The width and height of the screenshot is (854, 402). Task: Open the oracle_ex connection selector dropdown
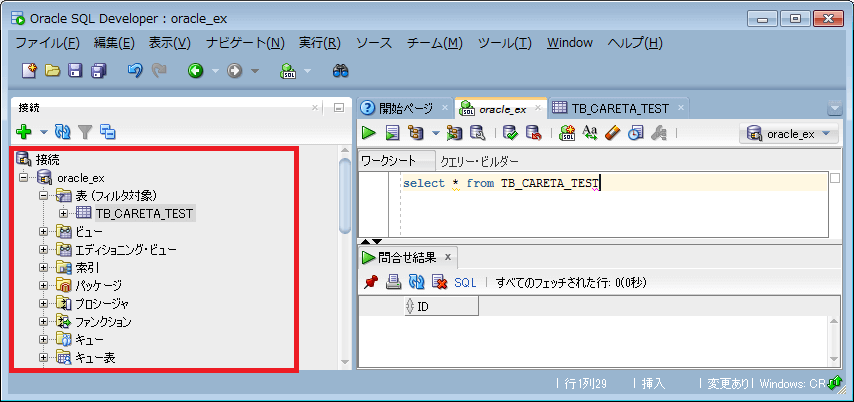click(x=789, y=133)
